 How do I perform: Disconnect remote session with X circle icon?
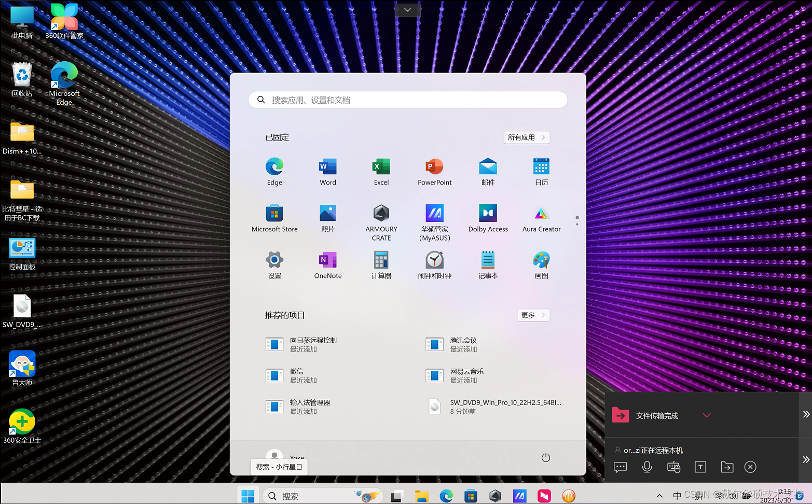click(750, 467)
